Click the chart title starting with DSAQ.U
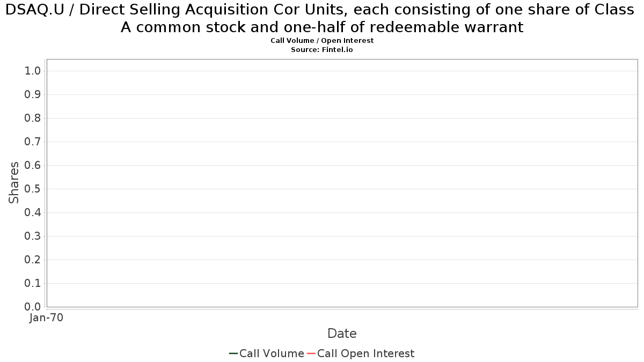The width and height of the screenshot is (644, 362). [322, 18]
